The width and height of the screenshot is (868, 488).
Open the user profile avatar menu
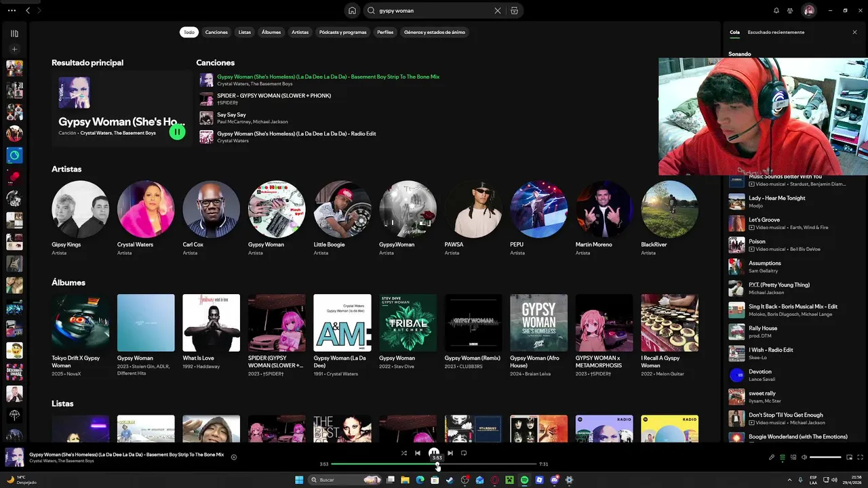coord(808,11)
